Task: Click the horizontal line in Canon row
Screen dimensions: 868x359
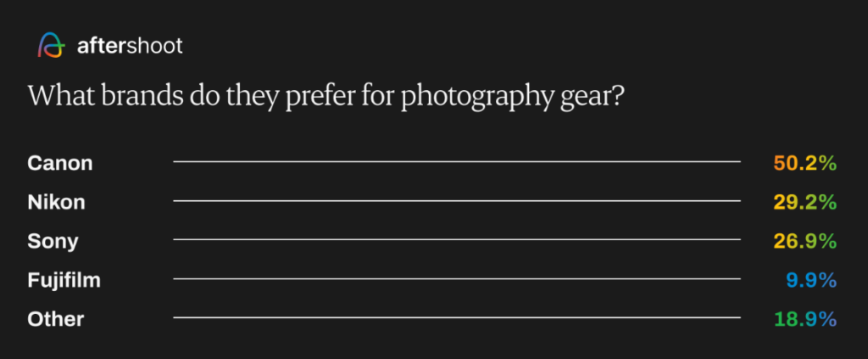Action: click(457, 161)
